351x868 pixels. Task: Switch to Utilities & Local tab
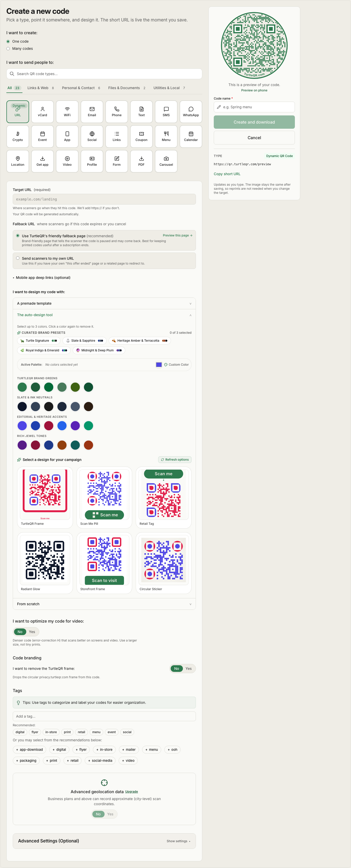[x=169, y=88]
